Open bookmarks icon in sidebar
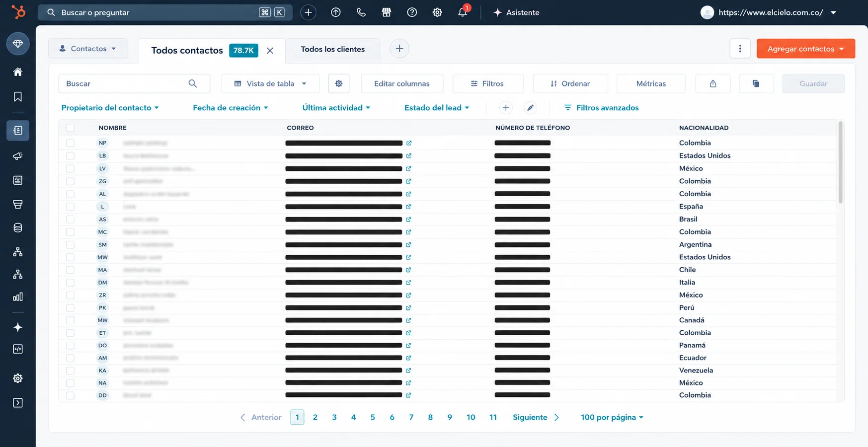The width and height of the screenshot is (868, 447). (18, 96)
